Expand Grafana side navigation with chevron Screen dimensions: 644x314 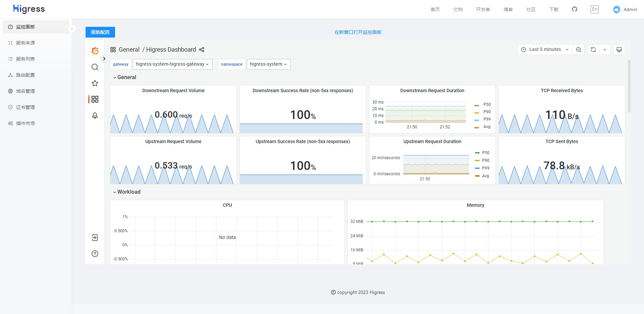[104, 59]
